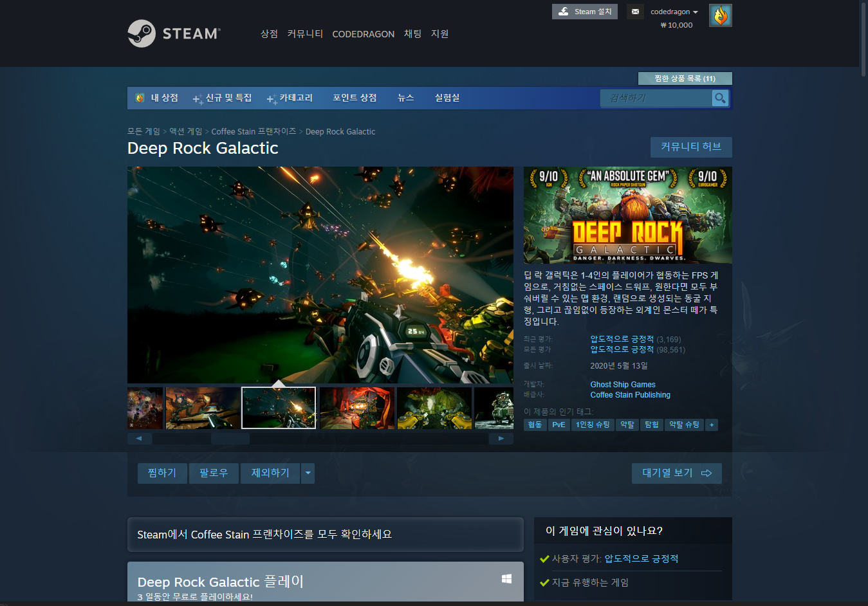Open the Coffee Stain 프랜차이즈 banner

pyautogui.click(x=325, y=535)
